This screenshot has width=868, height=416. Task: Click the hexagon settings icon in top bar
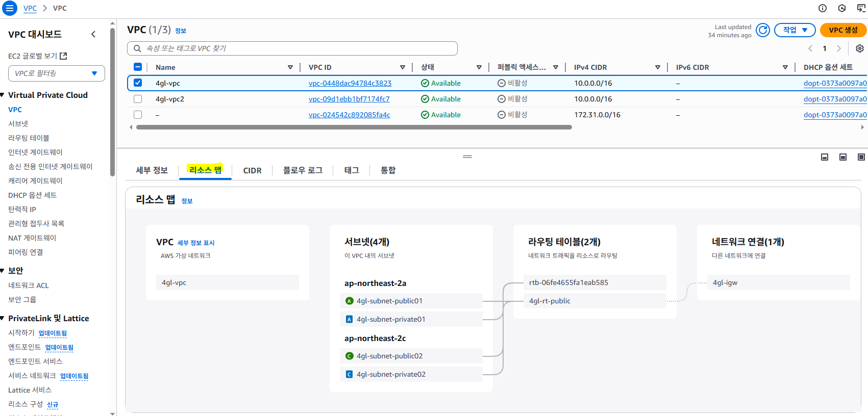coord(842,8)
